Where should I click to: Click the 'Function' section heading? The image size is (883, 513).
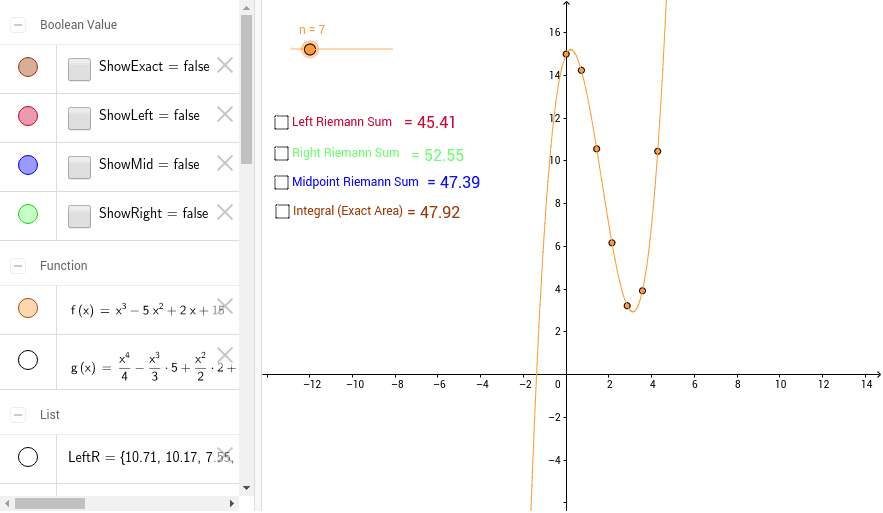[x=64, y=266]
